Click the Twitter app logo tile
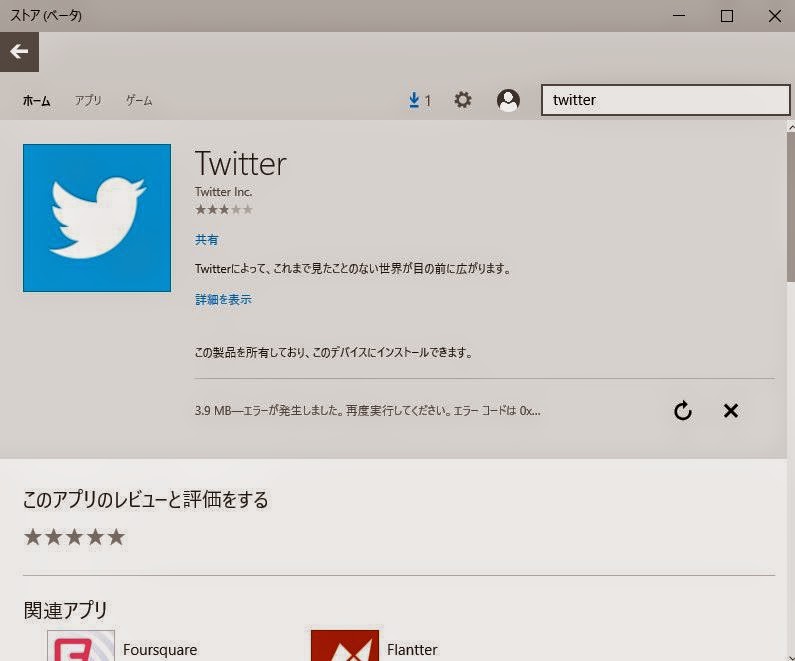795x661 pixels. coord(97,218)
